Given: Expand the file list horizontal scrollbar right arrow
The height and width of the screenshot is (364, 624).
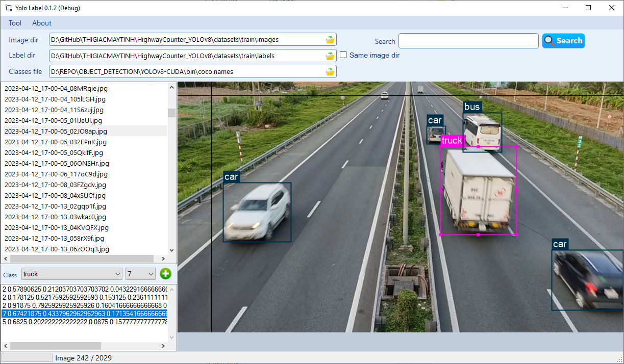Looking at the screenshot, I should coord(164,258).
